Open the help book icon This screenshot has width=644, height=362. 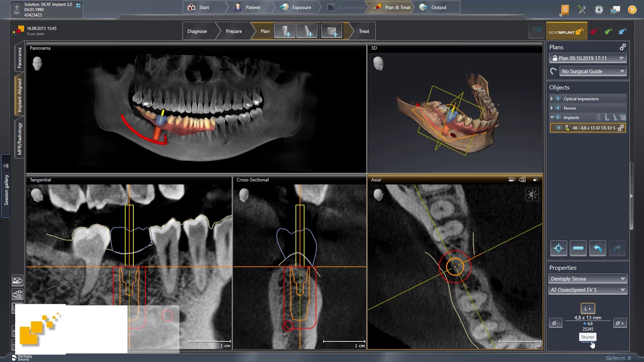click(x=565, y=10)
